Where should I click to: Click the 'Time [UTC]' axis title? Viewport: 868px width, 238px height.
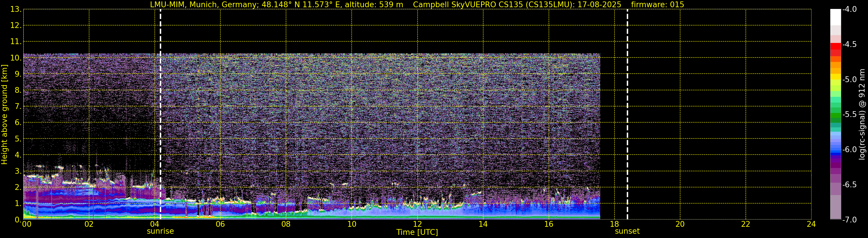417,232
